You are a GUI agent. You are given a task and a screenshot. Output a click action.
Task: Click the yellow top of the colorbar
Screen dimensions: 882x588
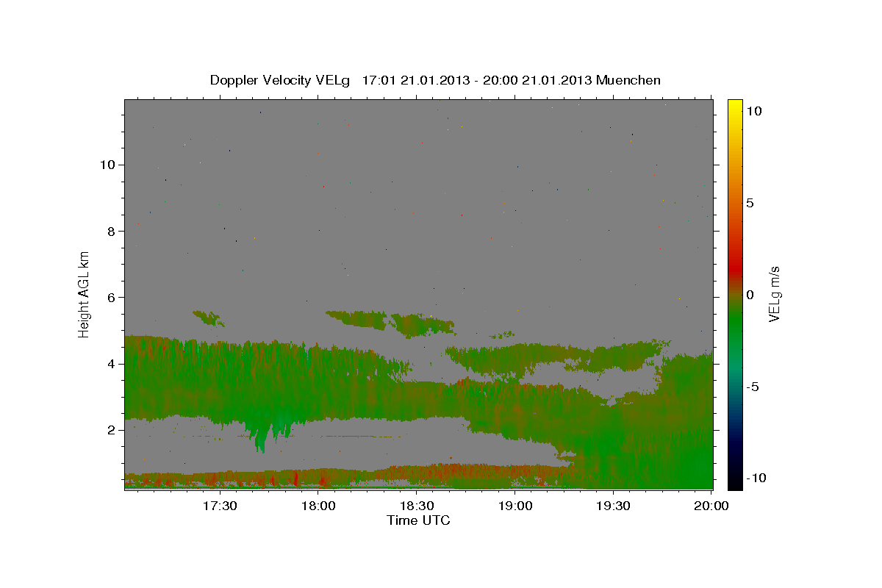click(735, 107)
